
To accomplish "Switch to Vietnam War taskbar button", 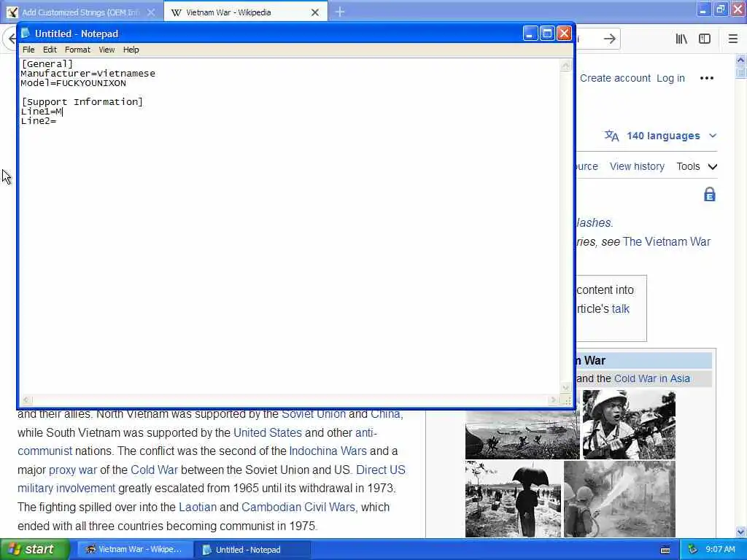I will coord(134,549).
